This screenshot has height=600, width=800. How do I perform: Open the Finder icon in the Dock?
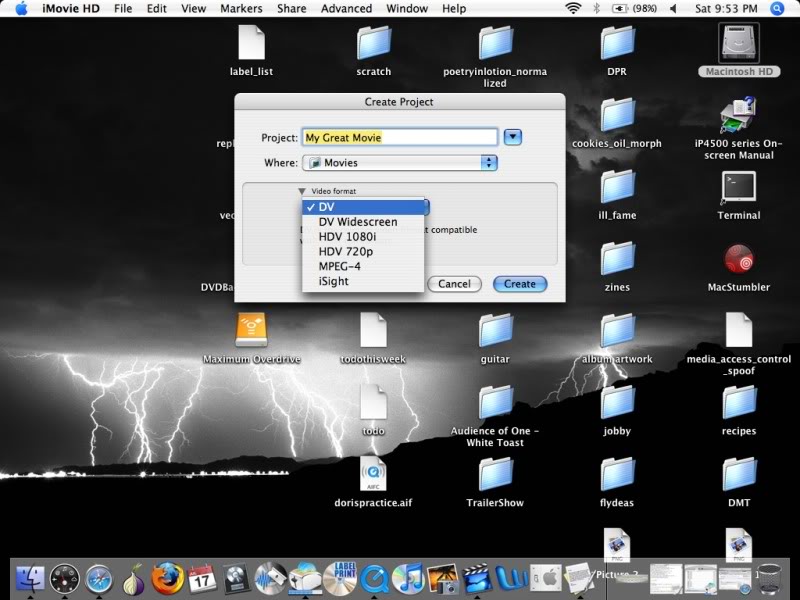[x=30, y=579]
